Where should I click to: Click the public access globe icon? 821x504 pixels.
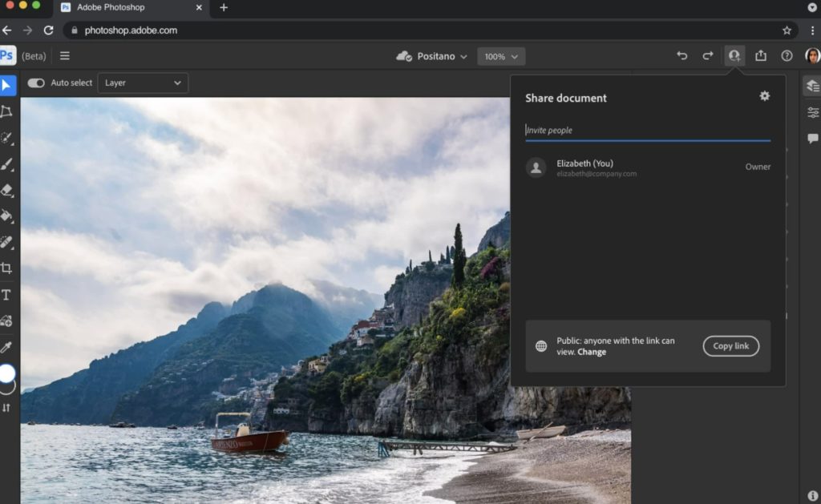click(541, 346)
